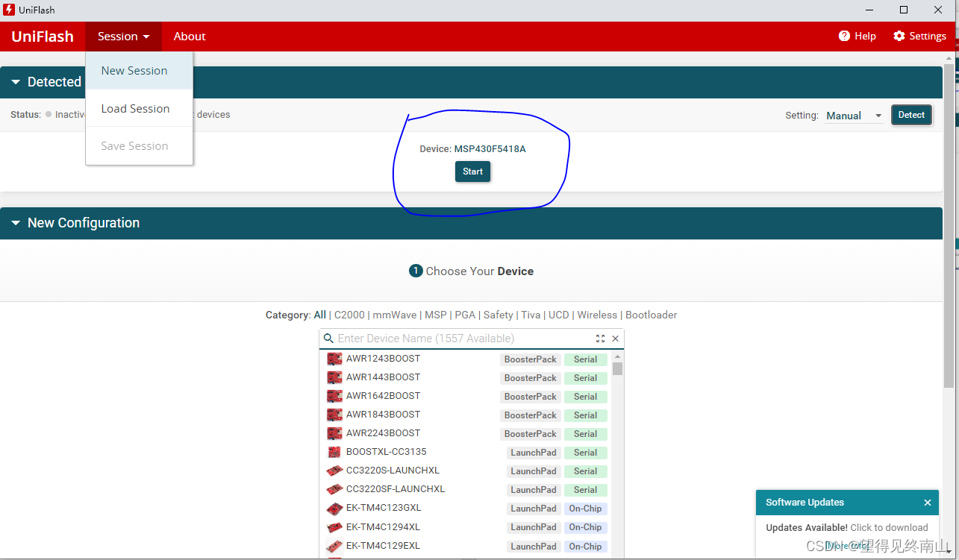
Task: Filter devices by the MSP category
Action: point(436,314)
